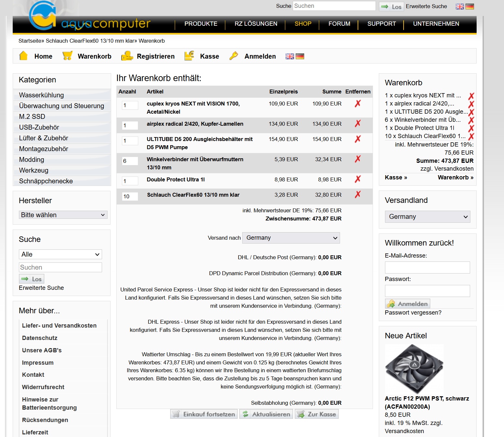The width and height of the screenshot is (504, 437).
Task: Open 'airplex radical 2/420, Kupfer-Lamellen' article
Action: point(195,124)
